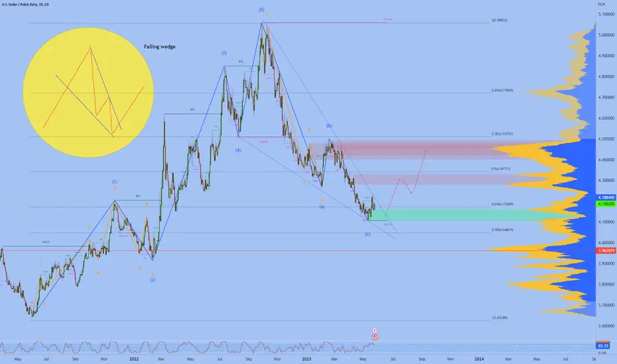Select corrective wave label (b)
617x364 pixels.
tap(329, 126)
